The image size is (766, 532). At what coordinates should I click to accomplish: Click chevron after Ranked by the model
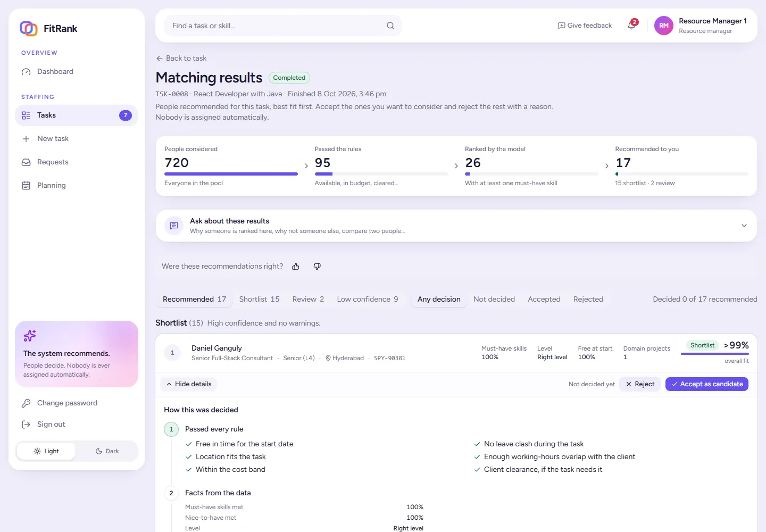coord(607,166)
